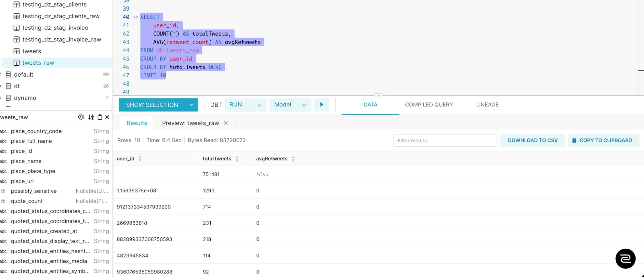Sort columns in tweets_raw schema panel
This screenshot has height=277, width=644.
click(91, 117)
